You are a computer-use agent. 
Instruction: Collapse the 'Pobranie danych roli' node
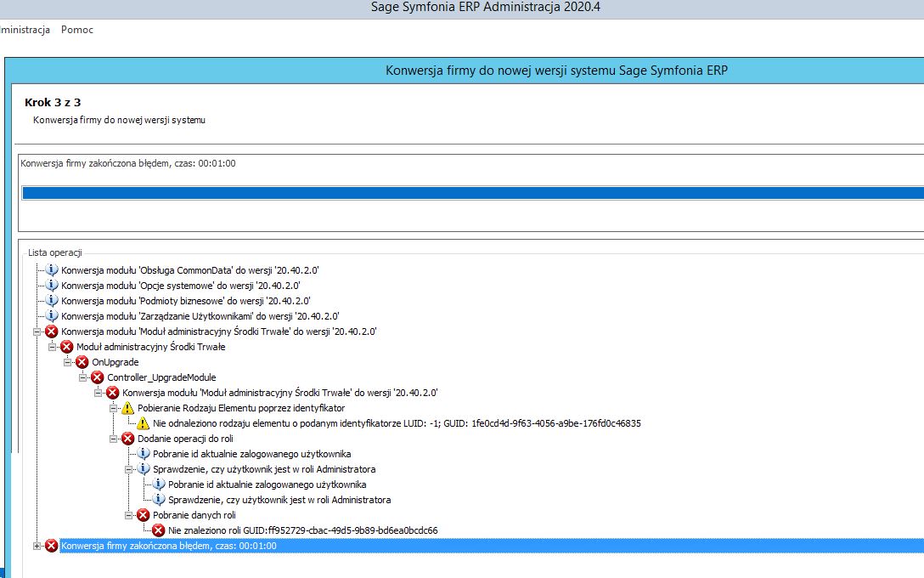pyautogui.click(x=128, y=515)
